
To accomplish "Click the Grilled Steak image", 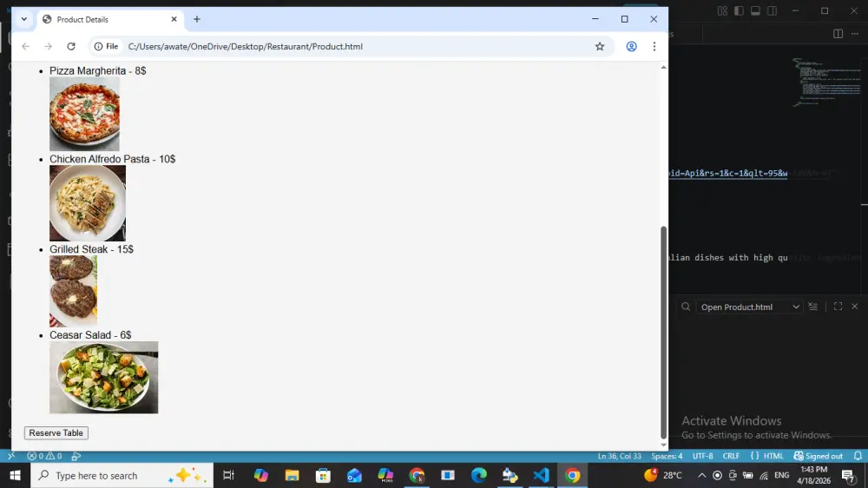I will pyautogui.click(x=73, y=291).
